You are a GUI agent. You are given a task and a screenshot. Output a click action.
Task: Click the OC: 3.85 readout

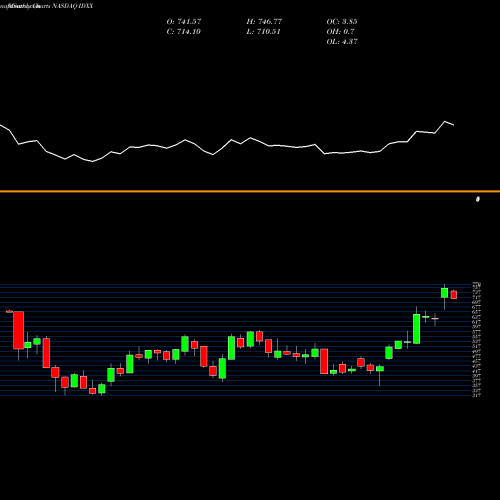tap(342, 22)
